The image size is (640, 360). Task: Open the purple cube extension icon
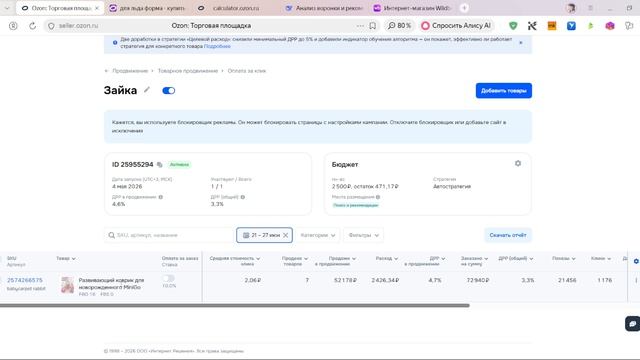(x=610, y=26)
